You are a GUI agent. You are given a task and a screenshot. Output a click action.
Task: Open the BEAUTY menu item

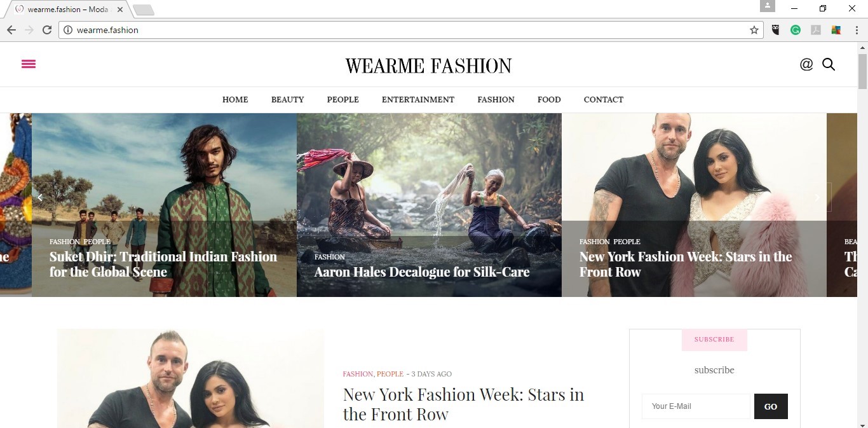click(x=287, y=100)
